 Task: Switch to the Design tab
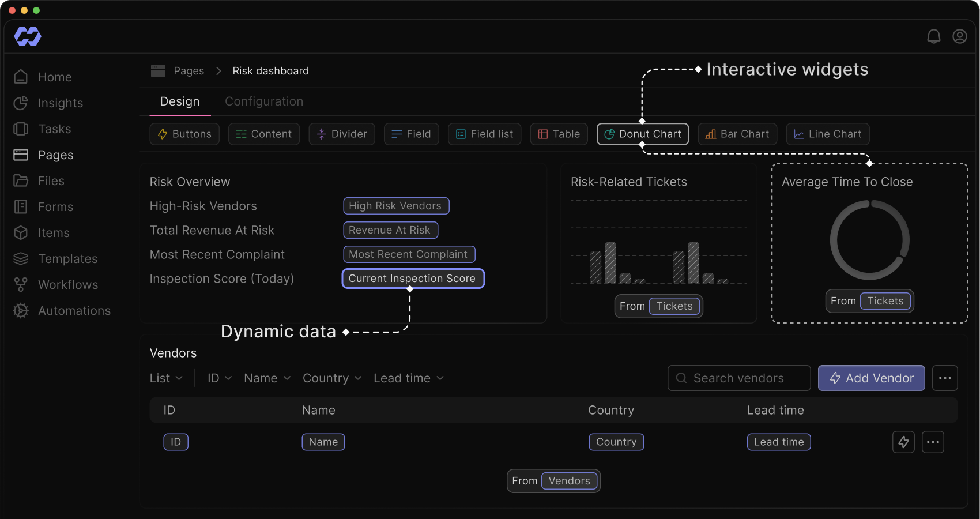point(179,101)
